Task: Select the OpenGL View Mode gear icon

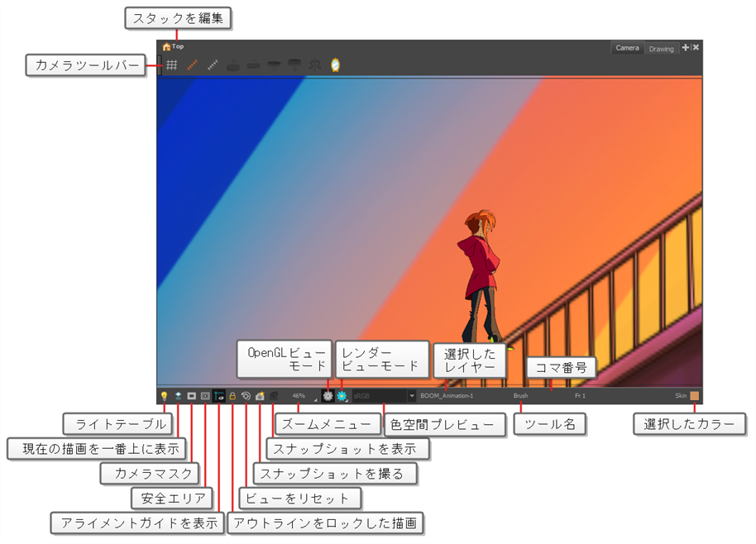Action: tap(328, 396)
